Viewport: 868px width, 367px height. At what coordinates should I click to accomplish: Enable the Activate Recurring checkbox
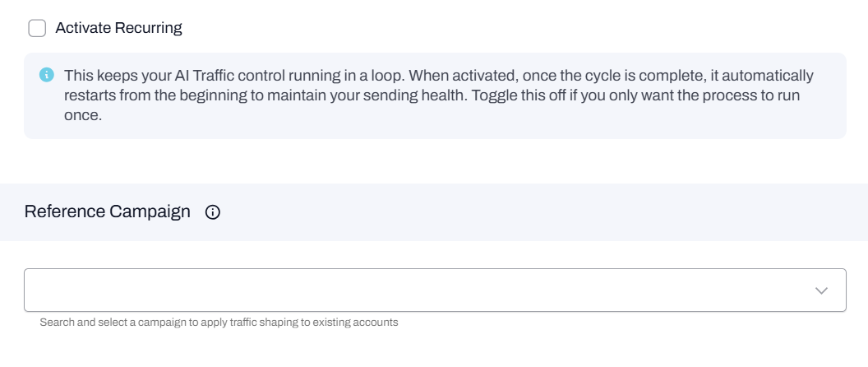pos(37,28)
